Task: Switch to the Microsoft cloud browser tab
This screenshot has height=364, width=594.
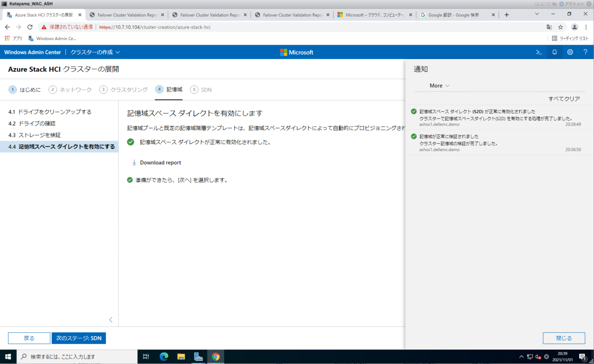Action: tap(374, 15)
